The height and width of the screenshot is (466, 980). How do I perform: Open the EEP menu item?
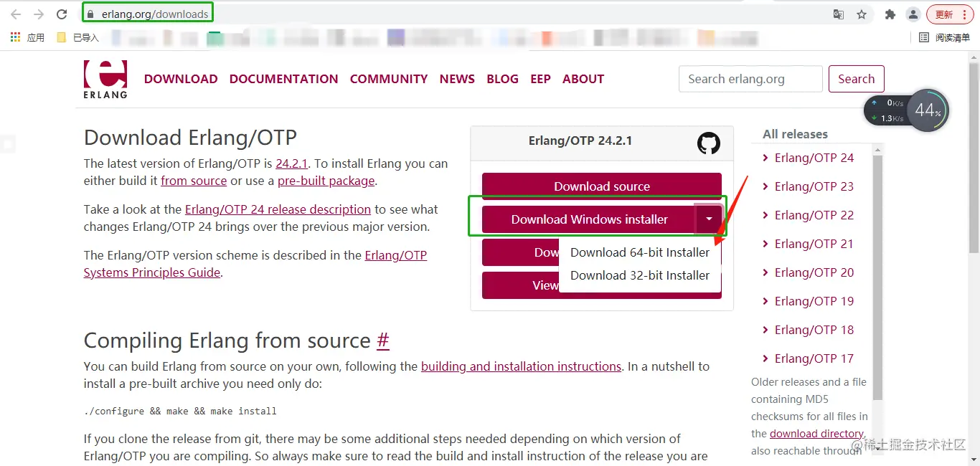(x=540, y=79)
